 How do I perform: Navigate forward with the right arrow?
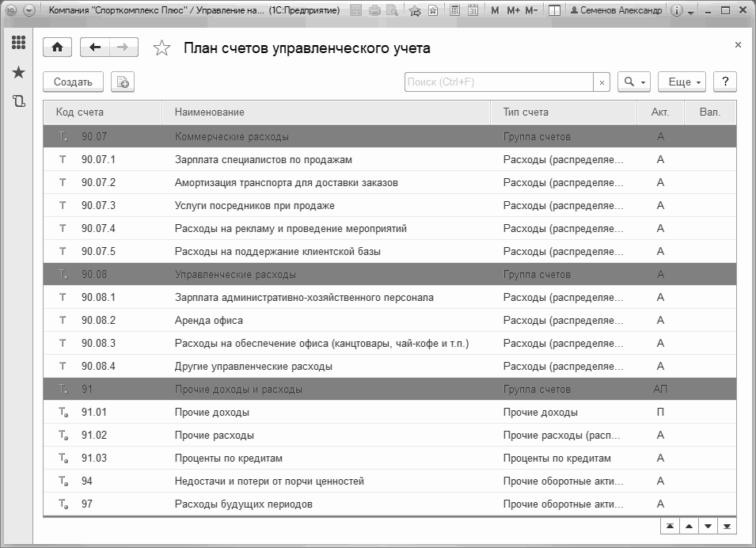point(123,48)
